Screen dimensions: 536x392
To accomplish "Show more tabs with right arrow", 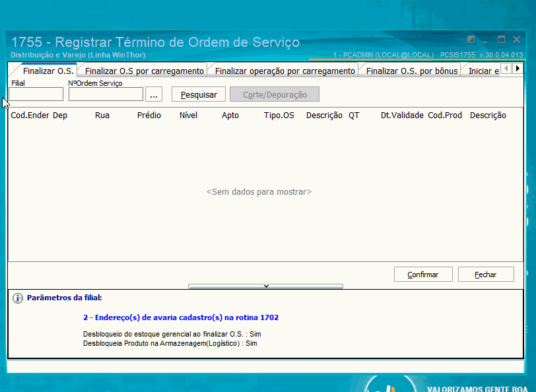I will [518, 69].
